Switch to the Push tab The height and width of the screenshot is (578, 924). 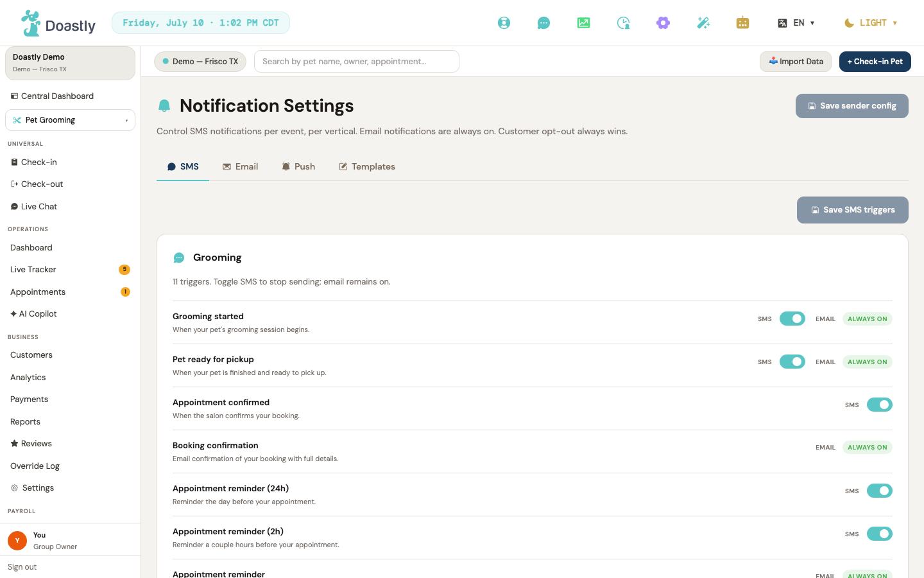click(x=298, y=167)
